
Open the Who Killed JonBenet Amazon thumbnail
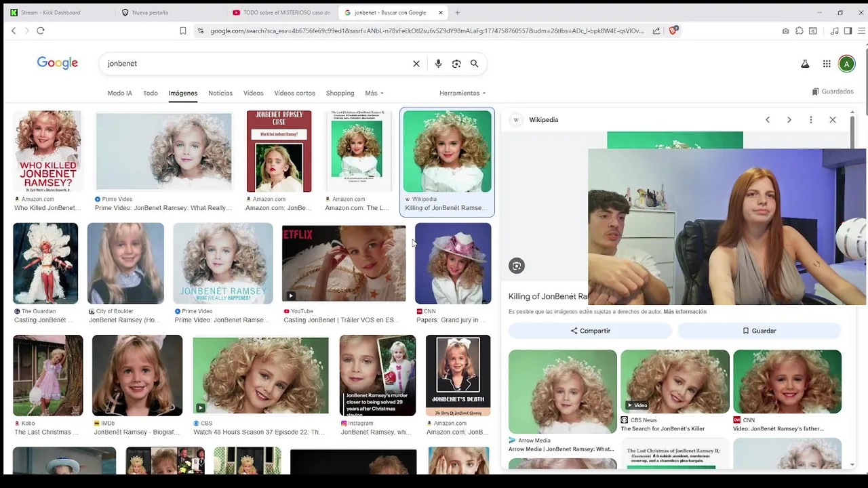[48, 151]
